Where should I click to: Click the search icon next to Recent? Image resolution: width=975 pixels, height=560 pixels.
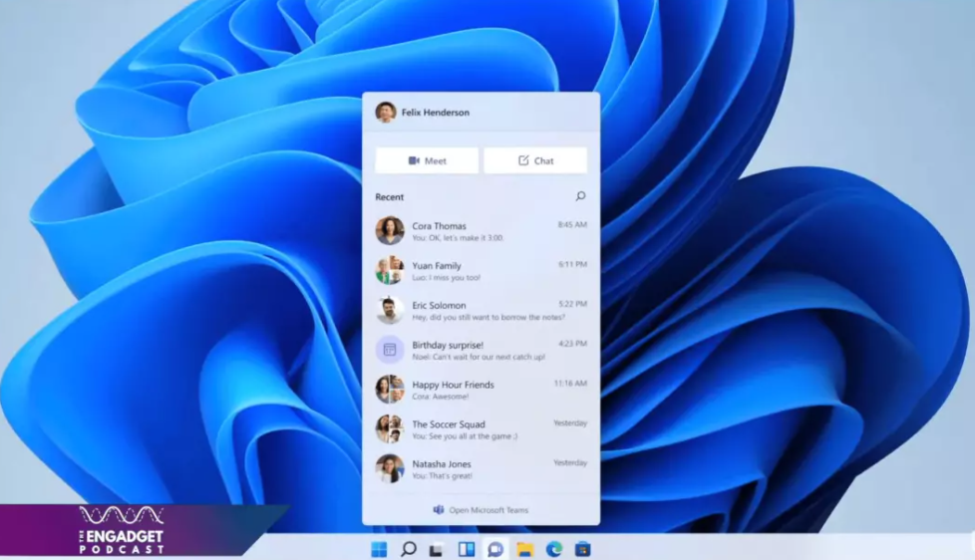click(x=580, y=196)
